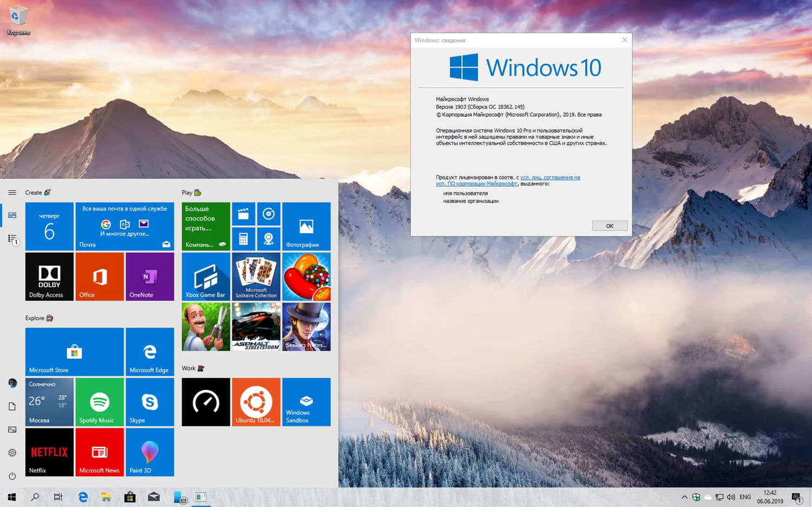
Task: Start the Movies & TV tile
Action: 243,213
